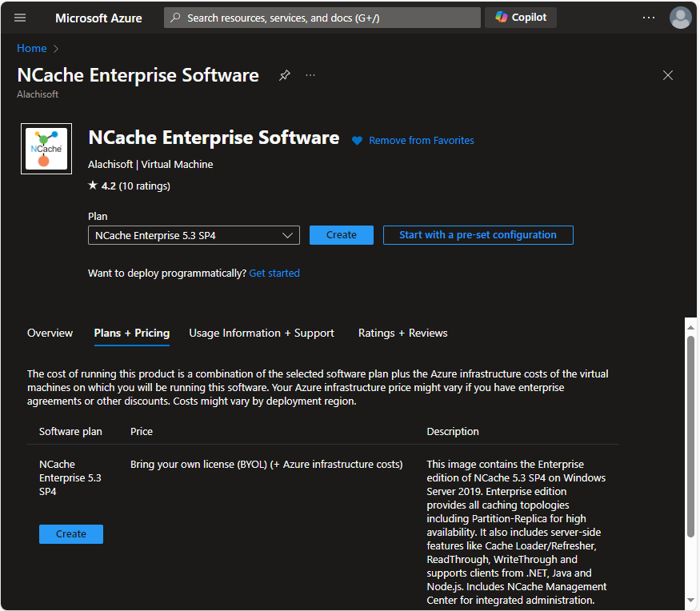Screen dimensions: 700x611
Task: Click Remove from Favorites link
Action: click(x=422, y=141)
